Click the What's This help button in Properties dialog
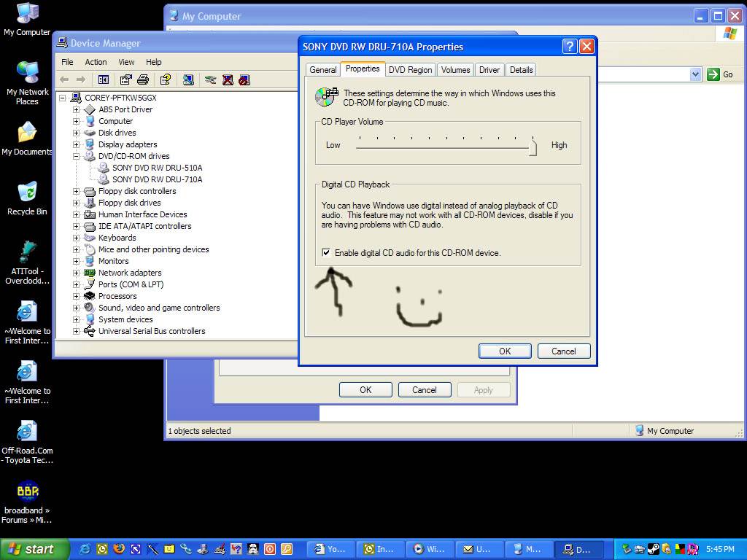Screen dimensions: 747x560 pyautogui.click(x=570, y=46)
